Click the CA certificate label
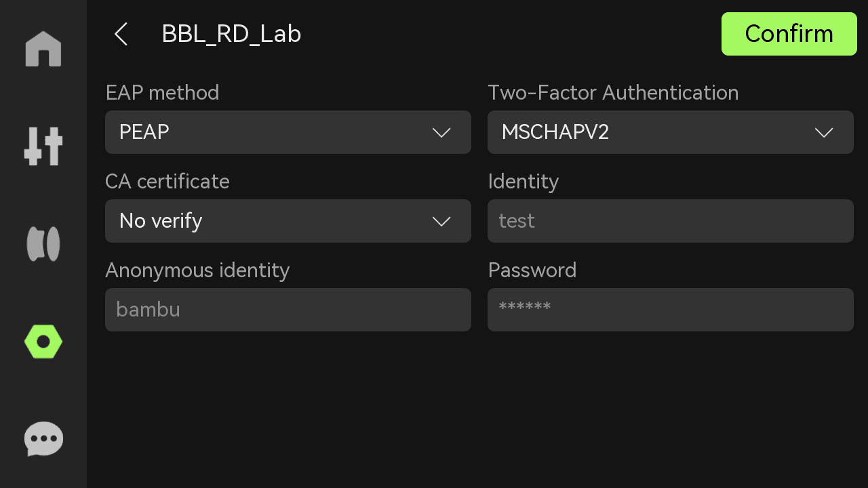868x488 pixels. pyautogui.click(x=167, y=181)
